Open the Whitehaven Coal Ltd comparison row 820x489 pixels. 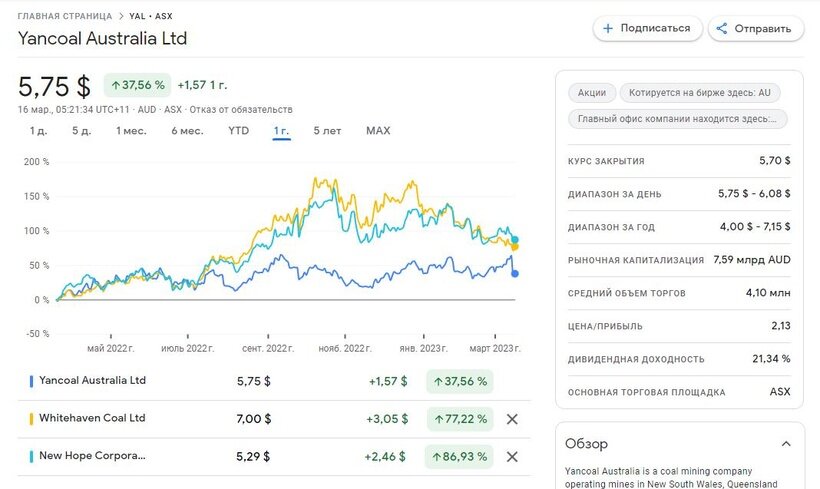coord(274,419)
